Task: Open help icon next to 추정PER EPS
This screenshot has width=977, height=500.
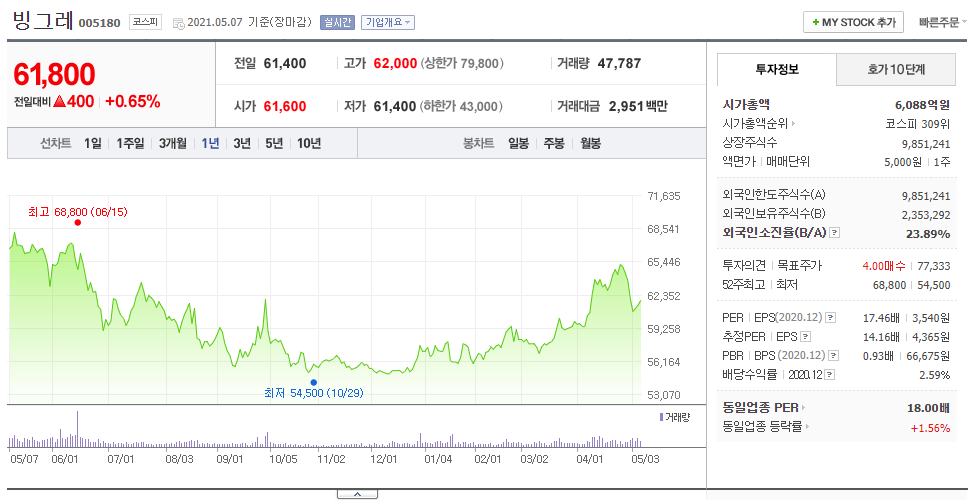Action: 806,337
